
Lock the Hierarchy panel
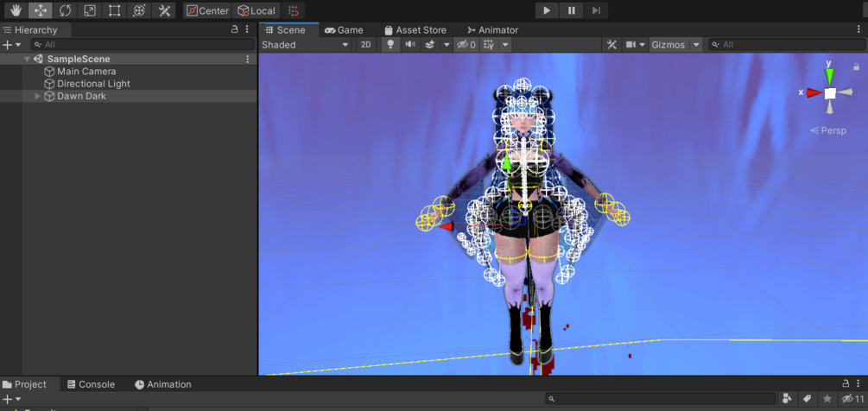click(235, 29)
